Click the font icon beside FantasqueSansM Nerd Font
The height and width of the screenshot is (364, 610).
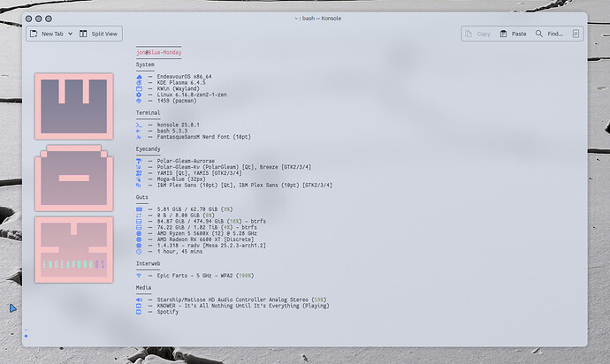click(139, 137)
